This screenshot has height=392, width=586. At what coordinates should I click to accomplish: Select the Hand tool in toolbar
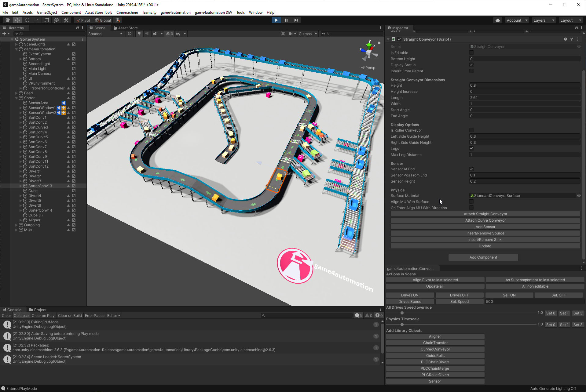coord(8,20)
